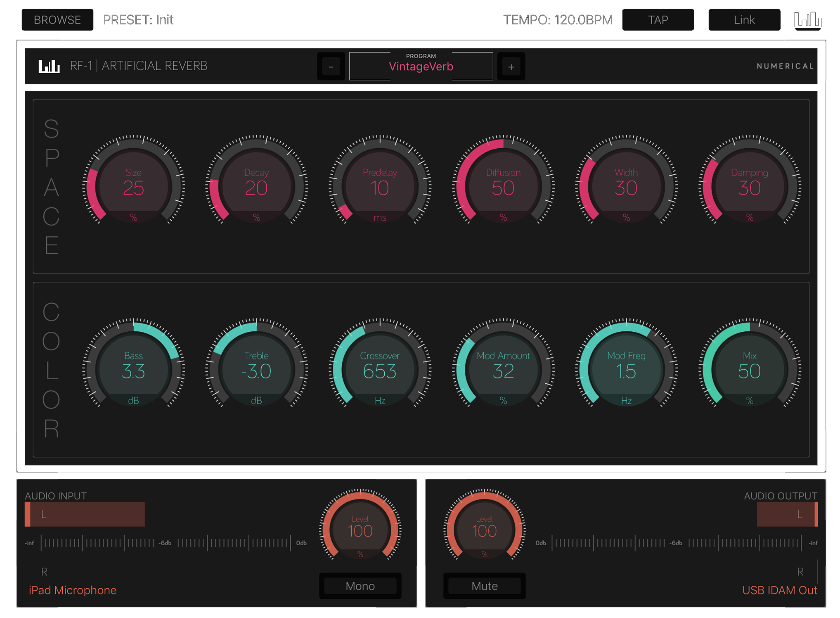Select the iPad Microphone input source
Viewport: 840px width, 618px height.
pyautogui.click(x=73, y=590)
